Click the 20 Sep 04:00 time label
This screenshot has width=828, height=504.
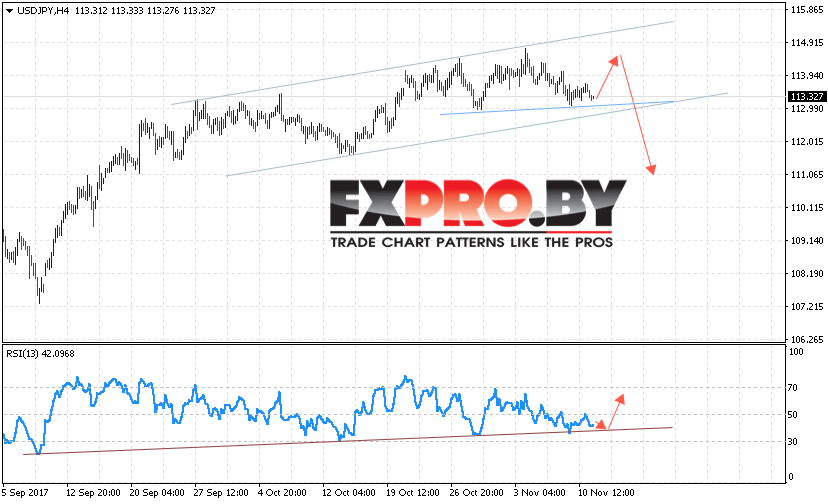click(157, 493)
